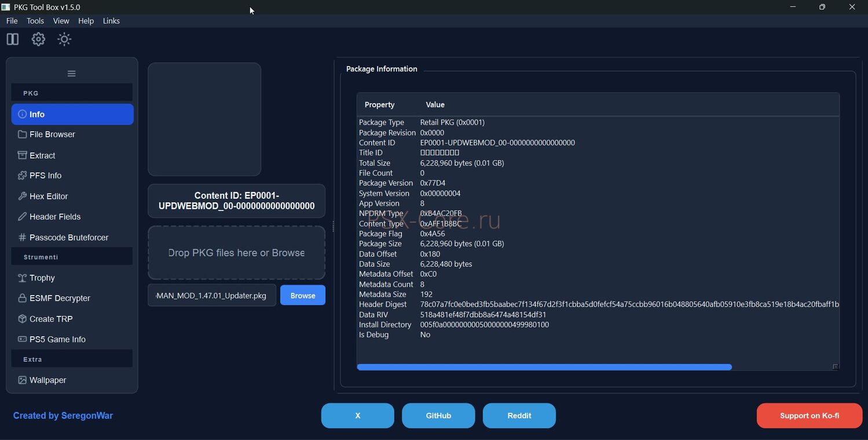Toggle the sidebar panel layout icon
The height and width of the screenshot is (440, 868).
(x=12, y=39)
